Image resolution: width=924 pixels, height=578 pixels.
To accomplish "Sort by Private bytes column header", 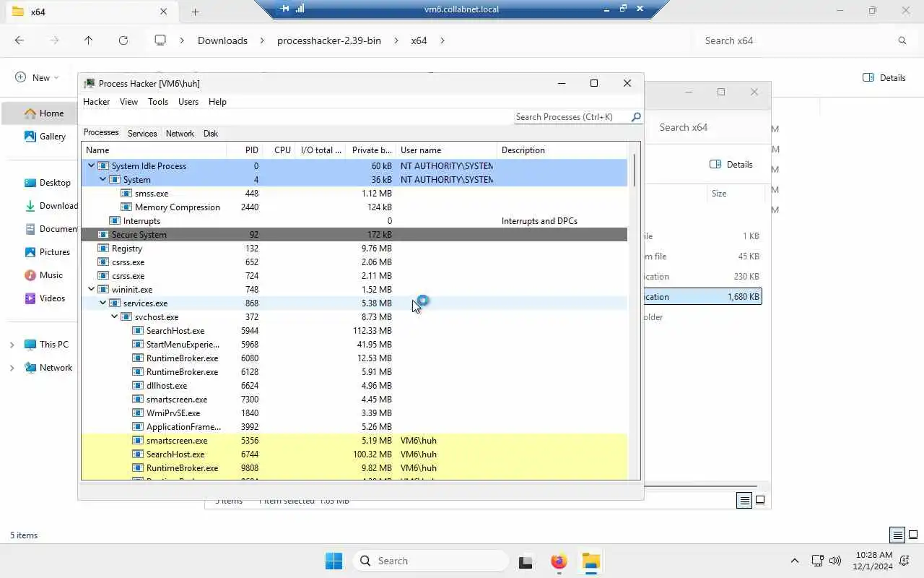I will [x=371, y=150].
